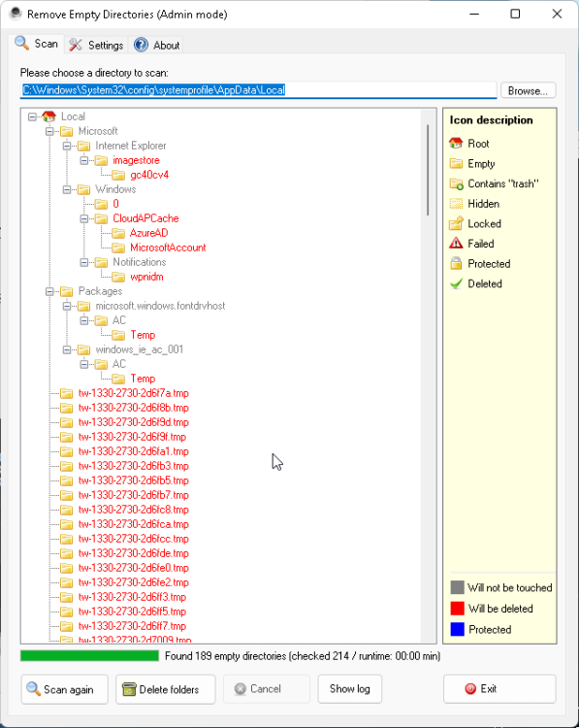
Task: Collapse the windows_ie_ac_001 node
Action: coord(67,349)
